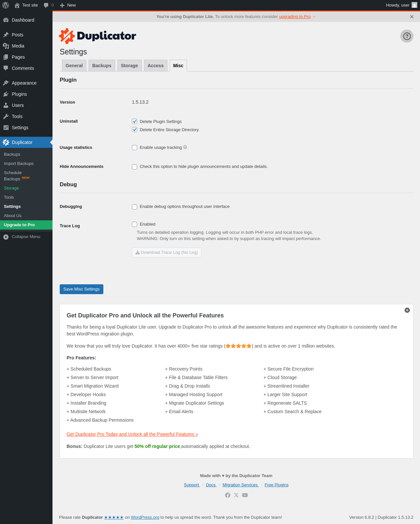Switch to the Backups settings tab
Image resolution: width=420 pixels, height=524 pixels.
(102, 66)
